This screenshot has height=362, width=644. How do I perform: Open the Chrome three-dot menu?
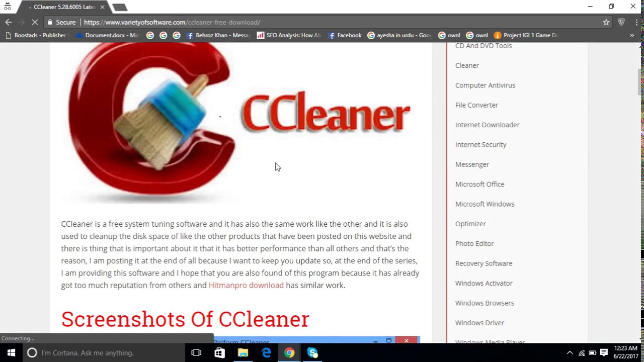[x=635, y=22]
